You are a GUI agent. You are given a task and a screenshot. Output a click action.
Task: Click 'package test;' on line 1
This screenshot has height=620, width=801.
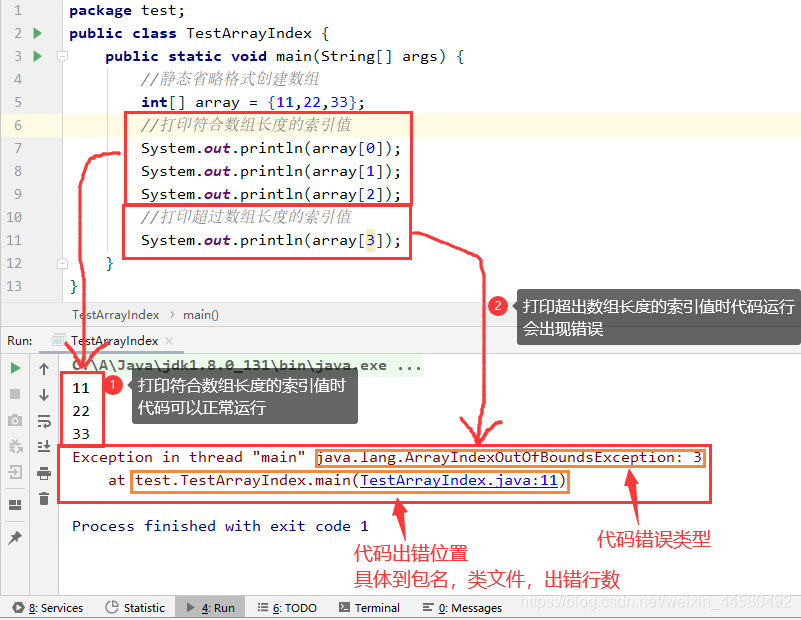point(127,10)
